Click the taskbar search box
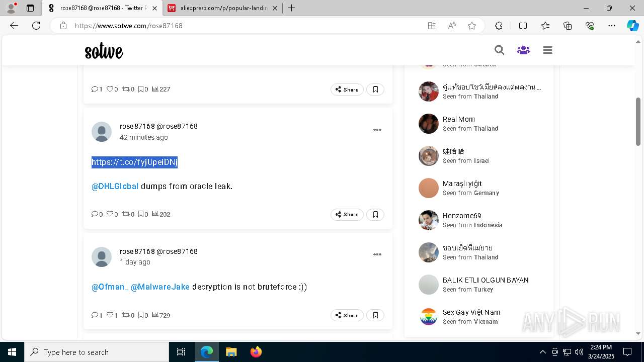The image size is (644, 362). point(97,352)
